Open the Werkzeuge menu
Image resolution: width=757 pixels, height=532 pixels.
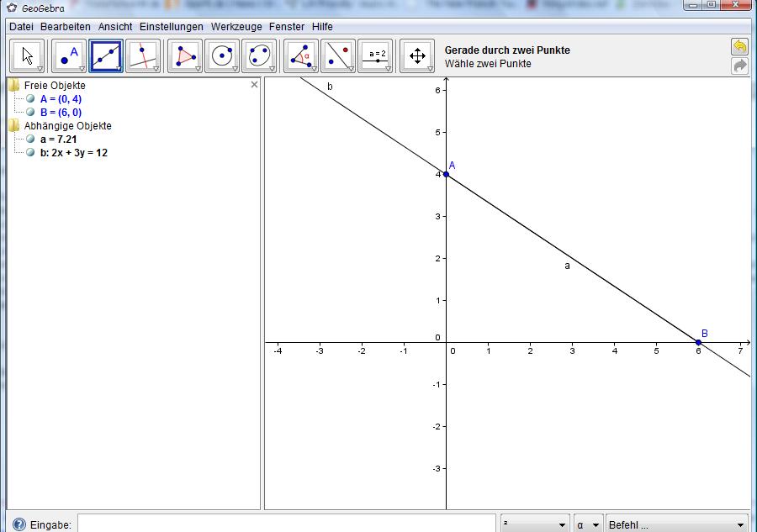236,27
